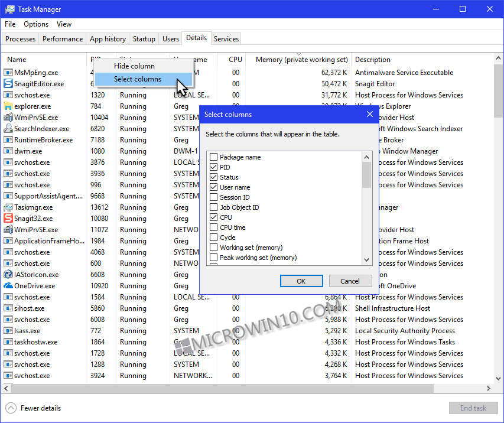Sort by Memory (private working set) header
Image resolution: width=504 pixels, height=423 pixels.
coord(298,60)
